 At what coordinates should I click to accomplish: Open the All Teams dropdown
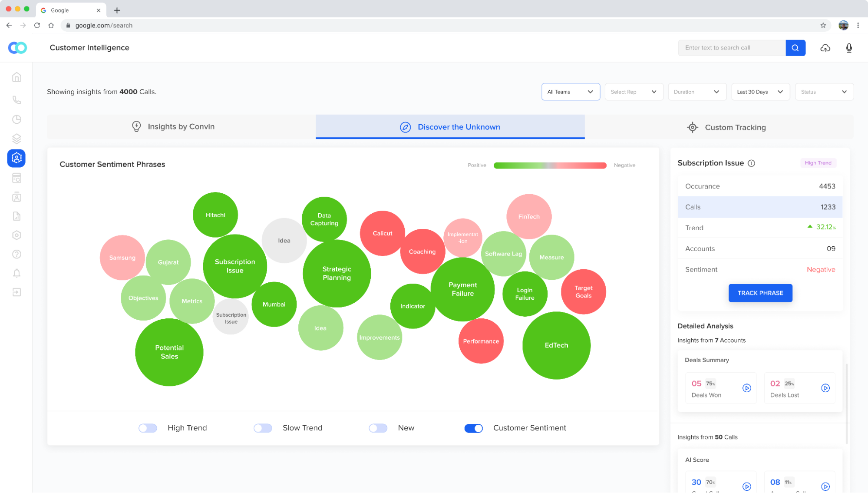point(570,92)
